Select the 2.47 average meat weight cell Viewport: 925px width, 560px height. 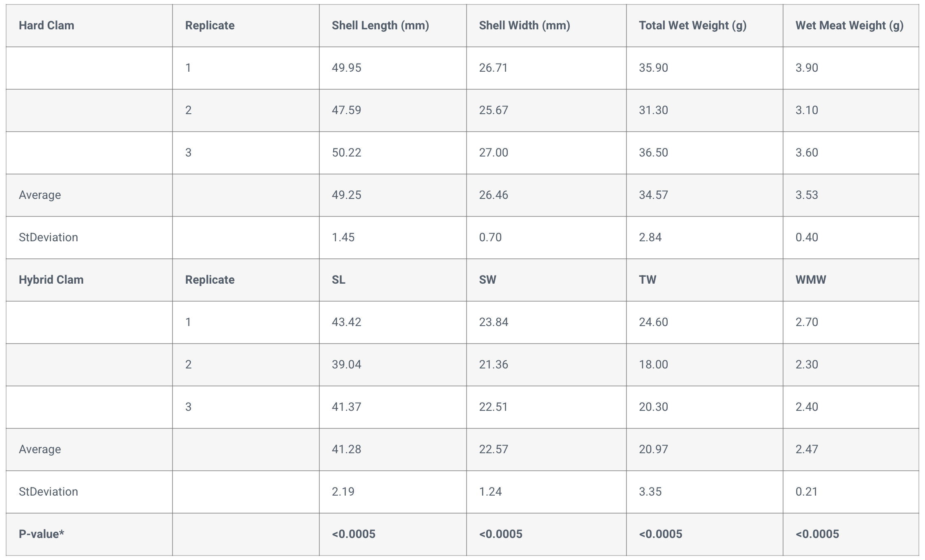click(x=806, y=449)
